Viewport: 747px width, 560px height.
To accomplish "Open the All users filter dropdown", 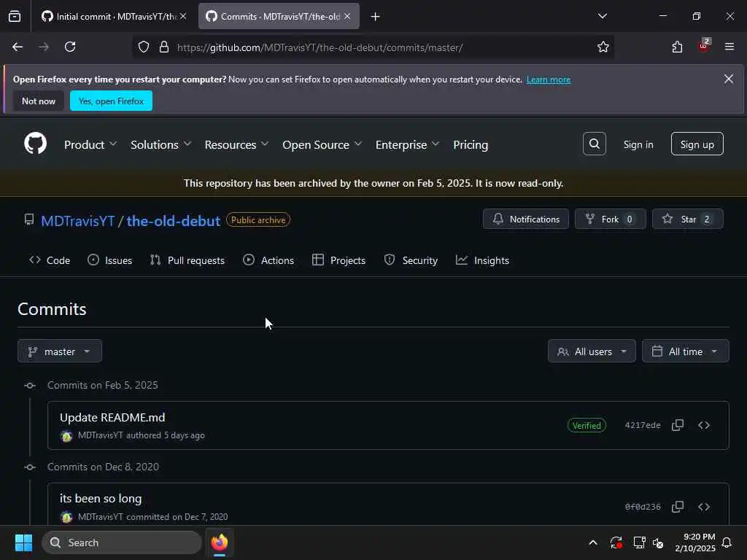I will coord(591,351).
